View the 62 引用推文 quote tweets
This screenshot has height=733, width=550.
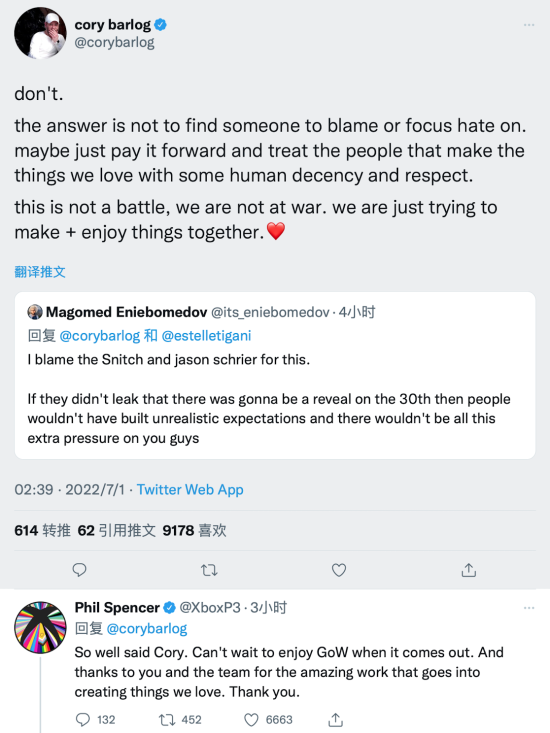coord(116,530)
